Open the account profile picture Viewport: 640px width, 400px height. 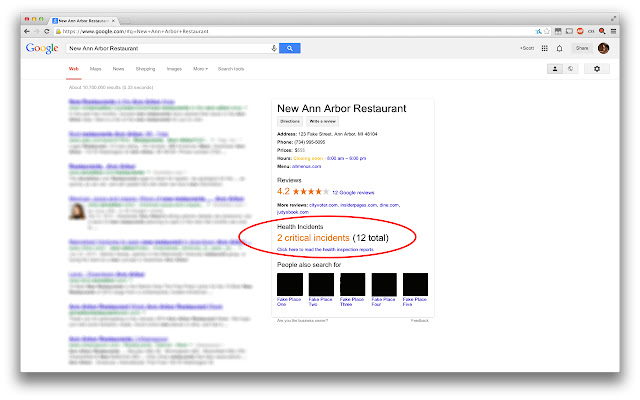click(x=603, y=48)
